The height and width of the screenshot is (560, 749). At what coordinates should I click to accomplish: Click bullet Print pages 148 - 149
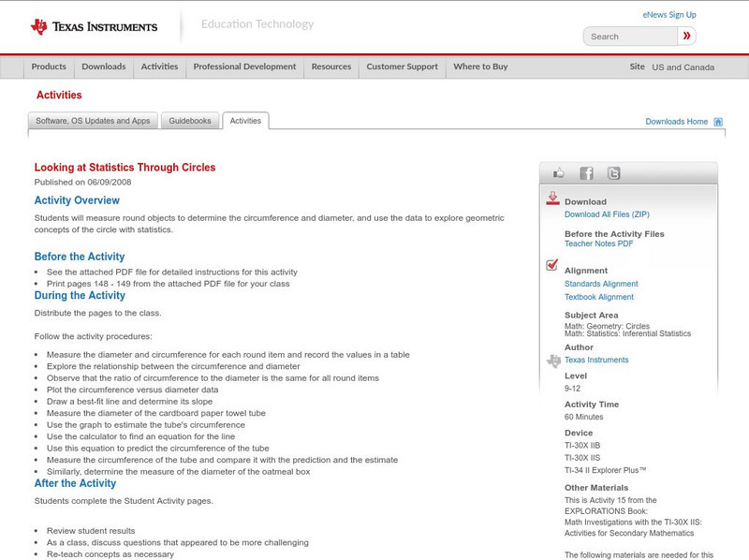coord(169,284)
